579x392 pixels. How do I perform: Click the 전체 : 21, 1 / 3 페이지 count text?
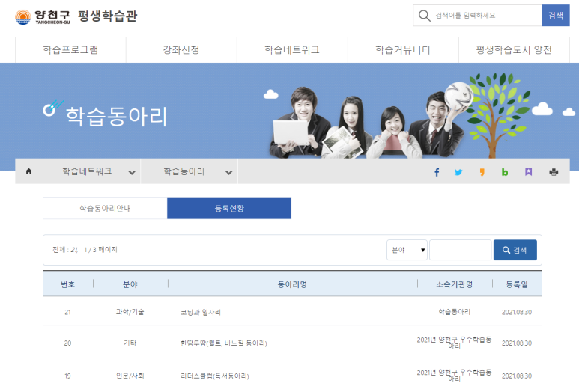85,250
